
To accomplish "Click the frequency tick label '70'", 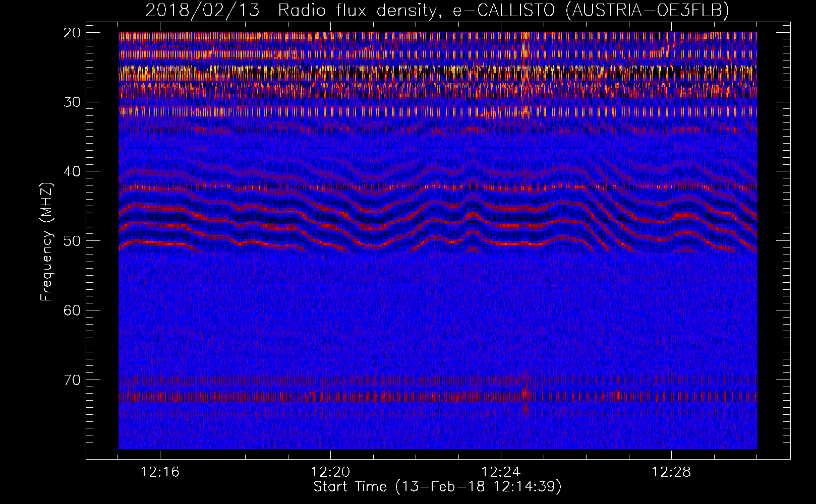I will pos(72,380).
